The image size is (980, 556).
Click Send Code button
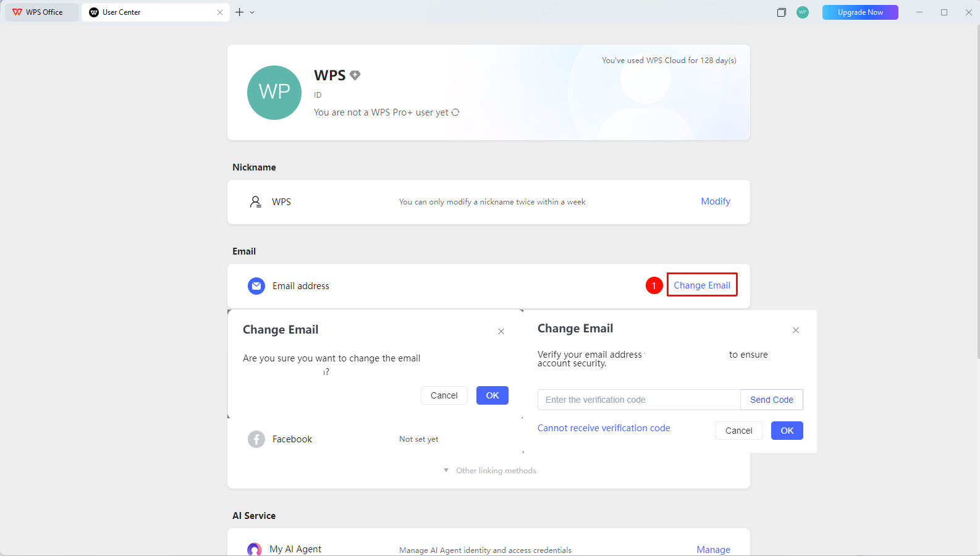(x=772, y=400)
